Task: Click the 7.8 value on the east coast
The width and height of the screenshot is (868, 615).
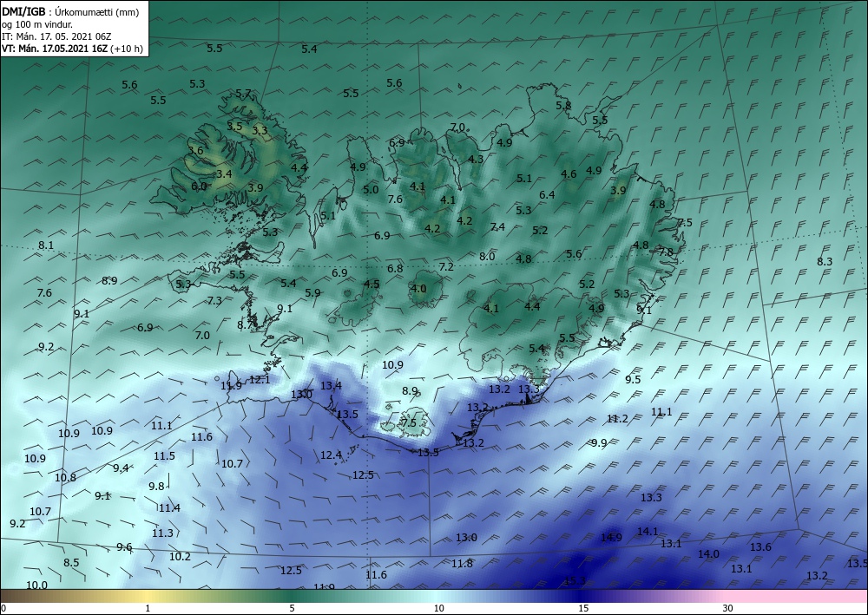Action: click(666, 252)
